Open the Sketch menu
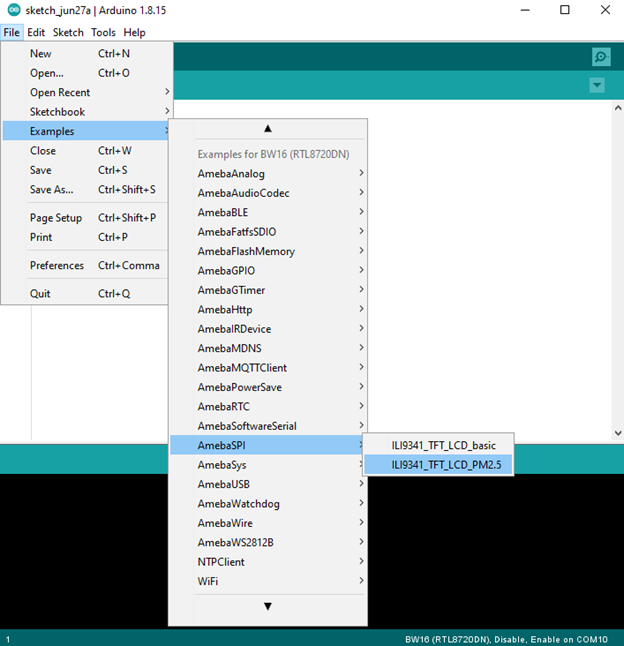The width and height of the screenshot is (624, 646). [68, 32]
